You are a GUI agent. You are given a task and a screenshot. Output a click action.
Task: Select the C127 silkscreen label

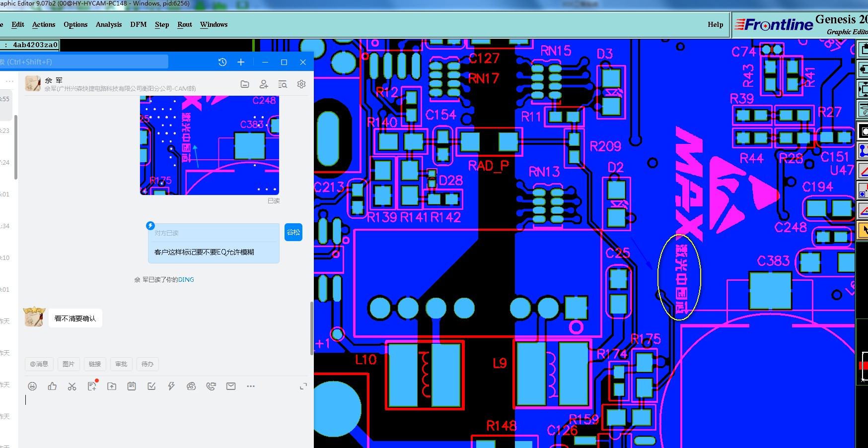[x=484, y=59]
